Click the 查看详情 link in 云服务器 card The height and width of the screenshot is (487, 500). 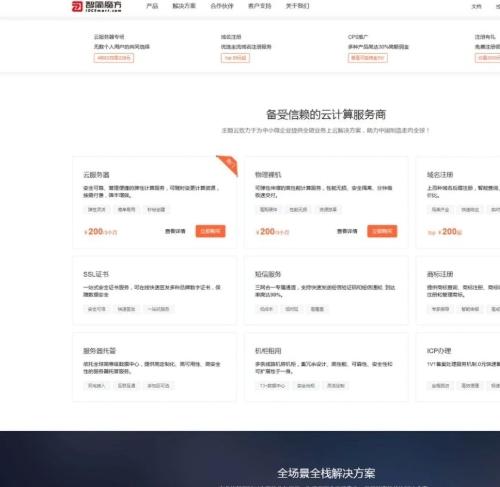pos(175,231)
